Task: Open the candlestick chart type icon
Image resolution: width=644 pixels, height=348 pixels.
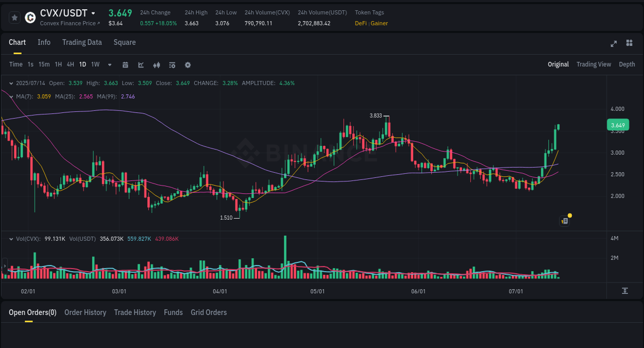Action: click(x=156, y=64)
